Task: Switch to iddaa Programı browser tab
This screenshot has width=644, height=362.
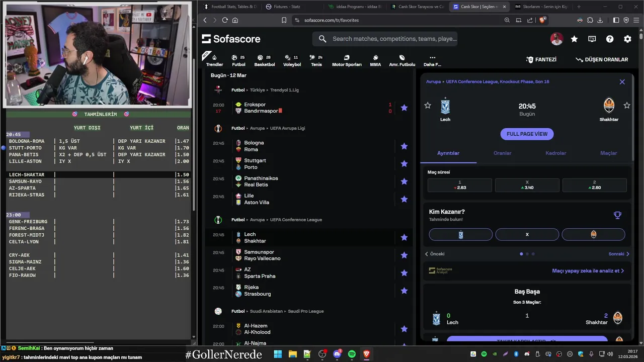Action: [x=355, y=7]
